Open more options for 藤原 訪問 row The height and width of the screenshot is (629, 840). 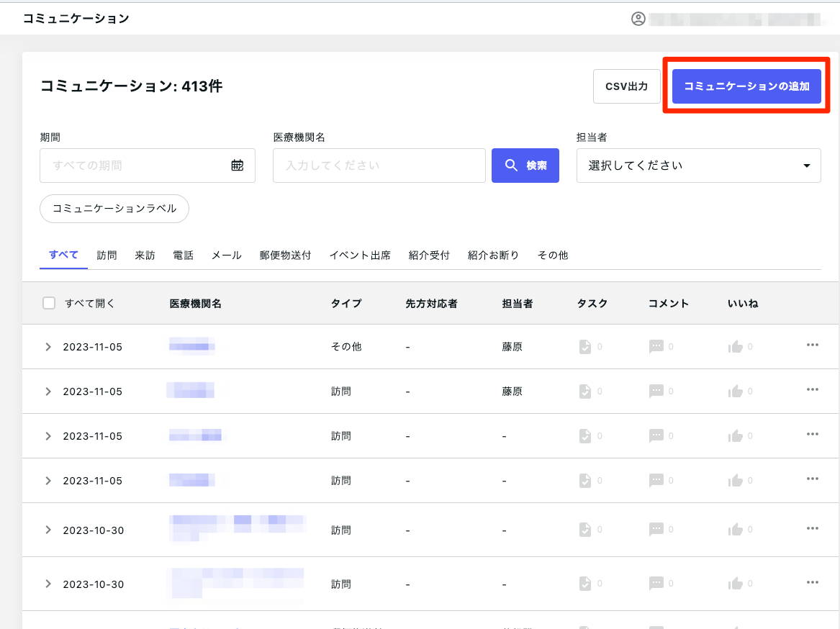(x=812, y=389)
